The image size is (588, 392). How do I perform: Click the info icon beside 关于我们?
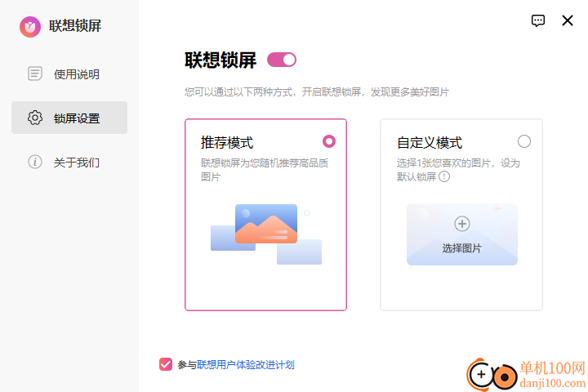[x=35, y=162]
